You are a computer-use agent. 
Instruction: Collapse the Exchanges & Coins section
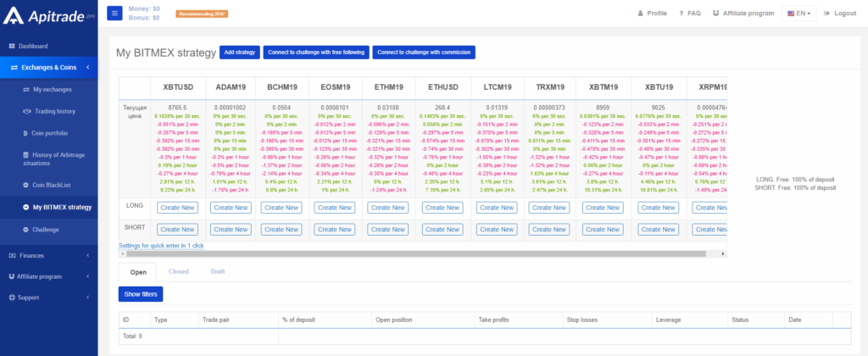click(x=48, y=68)
